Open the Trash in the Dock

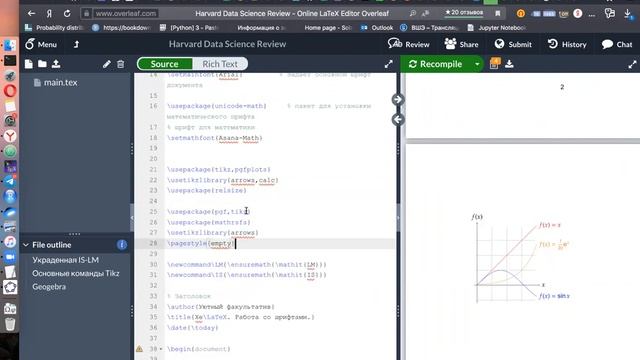[10, 324]
